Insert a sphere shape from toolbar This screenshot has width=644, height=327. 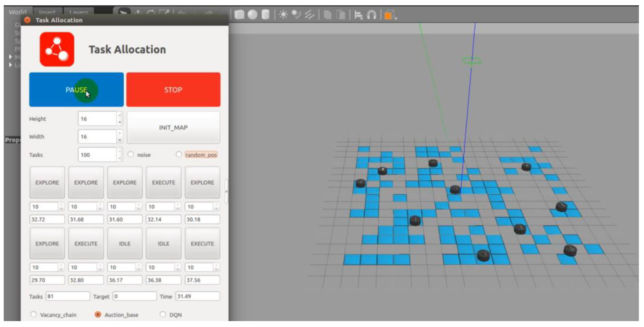252,15
